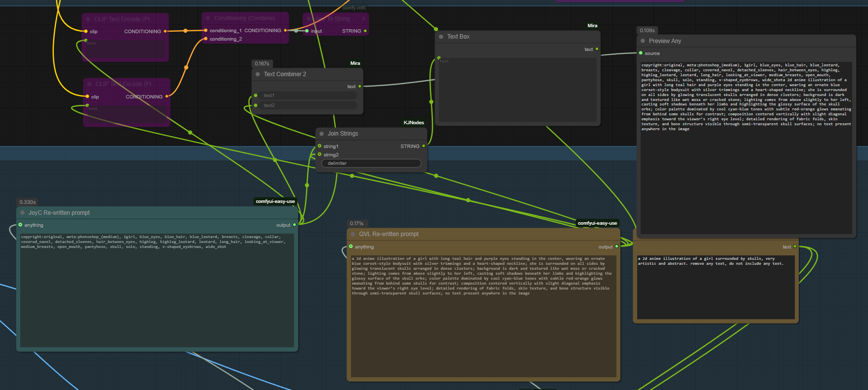Click JoyC Re-written prompt output port

(295, 225)
